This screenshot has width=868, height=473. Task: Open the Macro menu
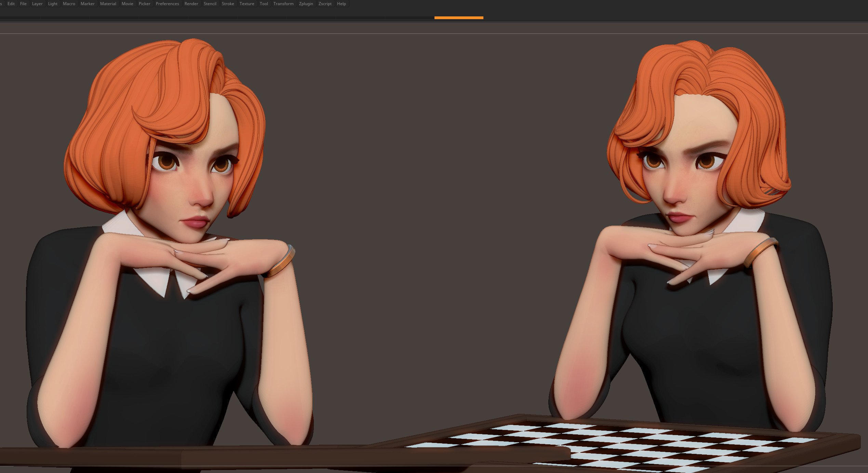(x=69, y=4)
